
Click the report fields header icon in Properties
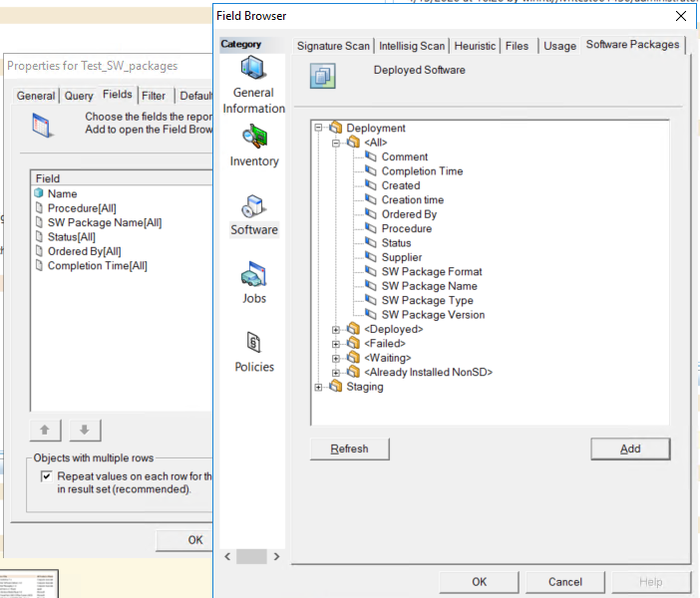[x=43, y=126]
